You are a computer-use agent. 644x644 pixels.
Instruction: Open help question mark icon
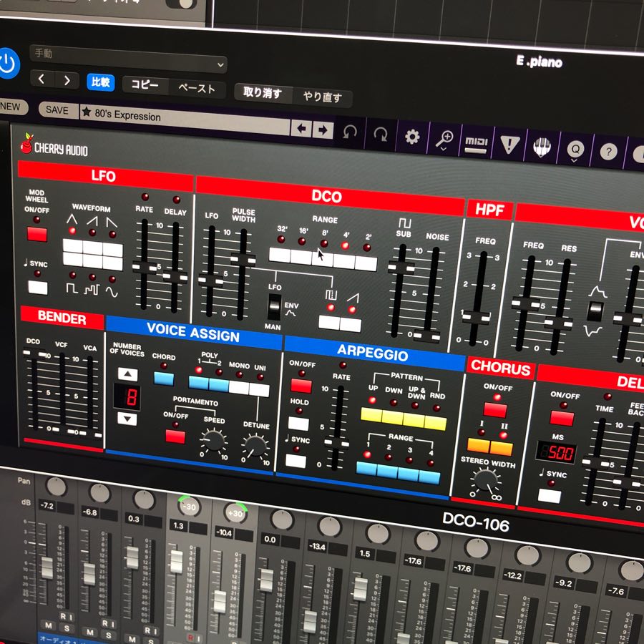(x=608, y=152)
